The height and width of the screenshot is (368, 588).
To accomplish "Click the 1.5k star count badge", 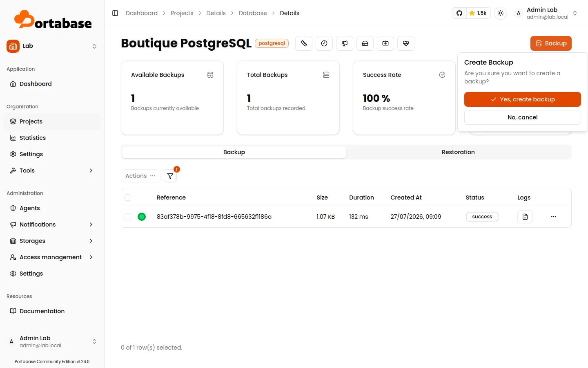I will click(478, 13).
